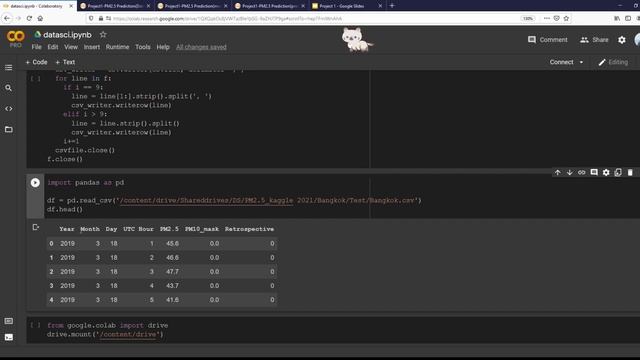
Task: Clear output icon beside dataframe table
Action: pos(36,227)
